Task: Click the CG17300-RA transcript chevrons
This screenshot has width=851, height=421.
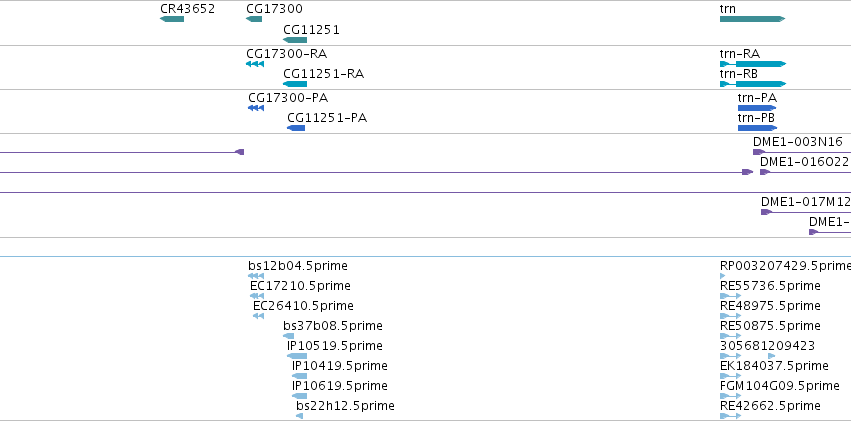Action: click(255, 64)
